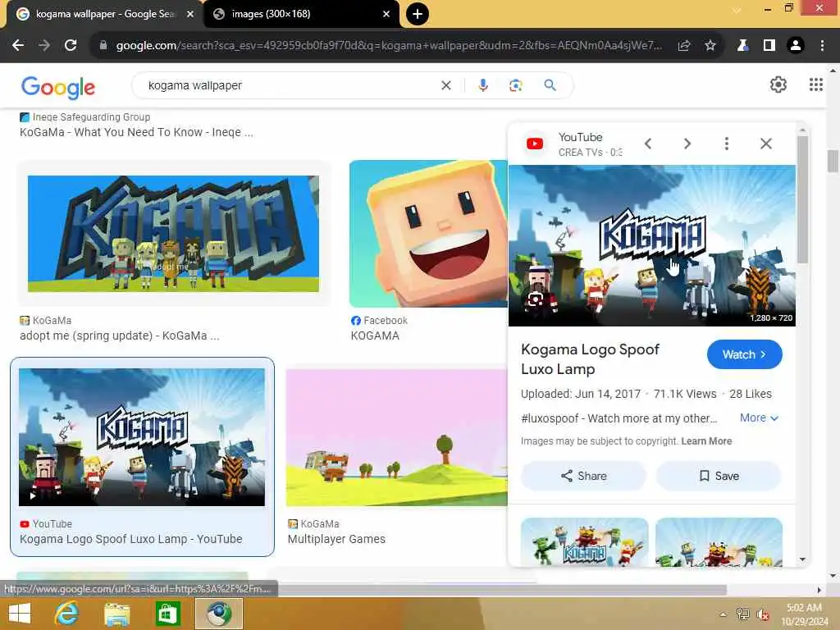Open the Google apps grid

[816, 84]
